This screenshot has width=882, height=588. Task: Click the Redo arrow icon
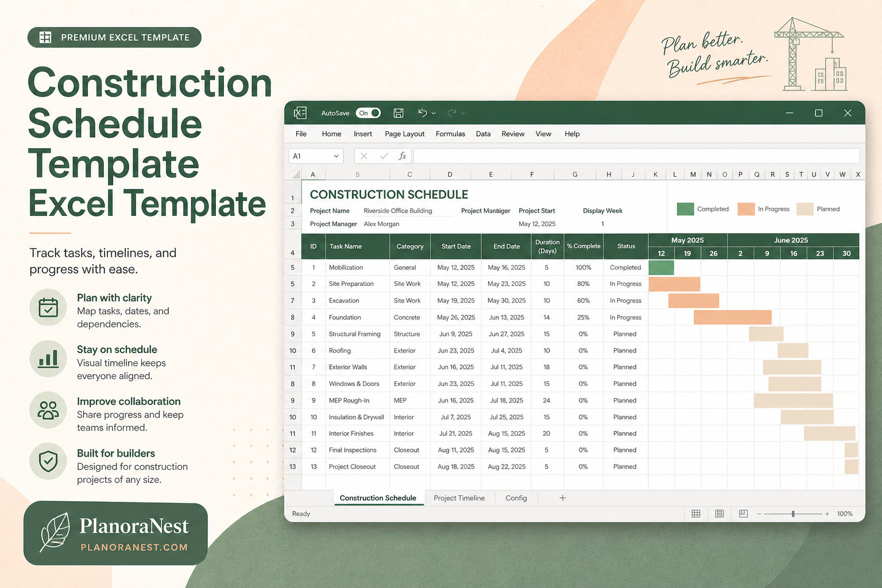452,113
